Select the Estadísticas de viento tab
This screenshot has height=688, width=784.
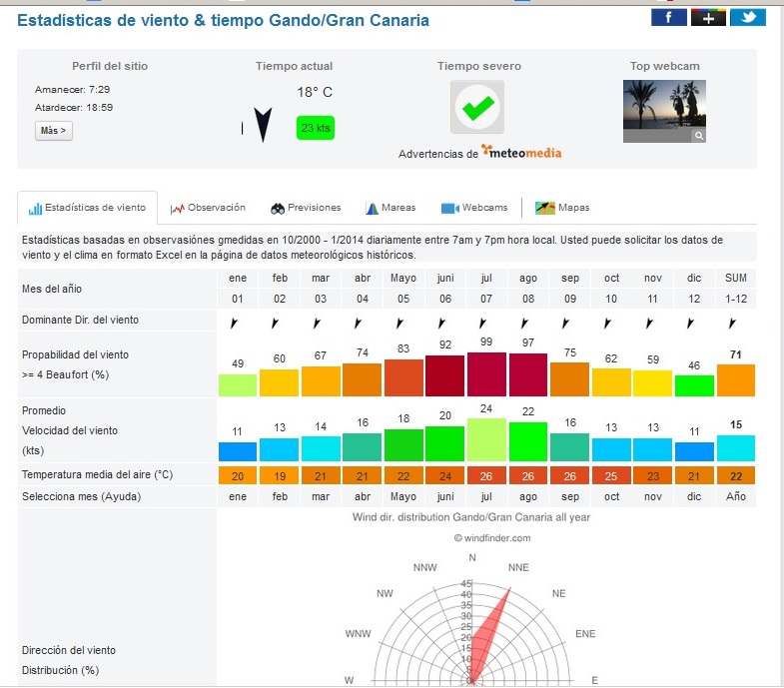[88, 208]
